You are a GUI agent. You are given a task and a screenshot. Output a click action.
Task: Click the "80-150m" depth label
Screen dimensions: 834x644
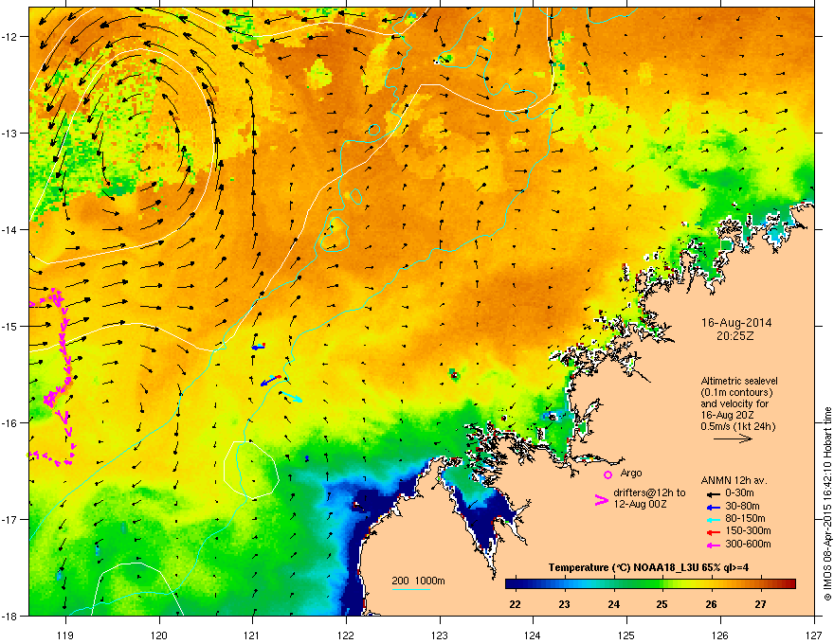745,518
